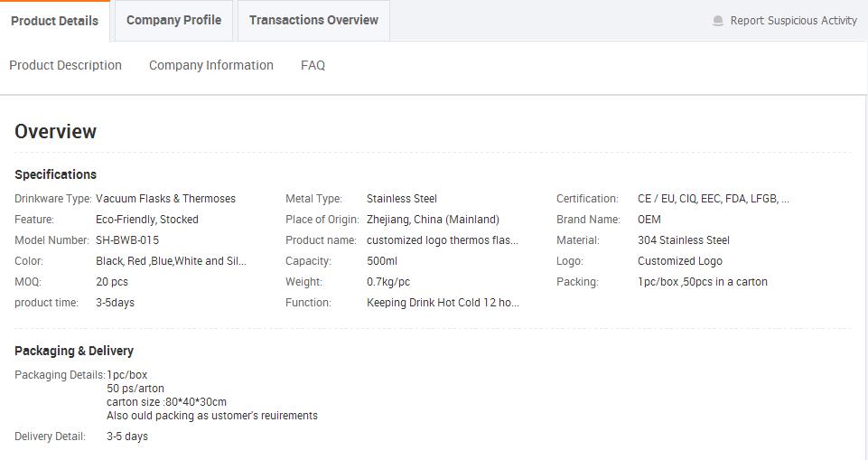
Task: Jump to Product Description section
Action: (x=65, y=65)
